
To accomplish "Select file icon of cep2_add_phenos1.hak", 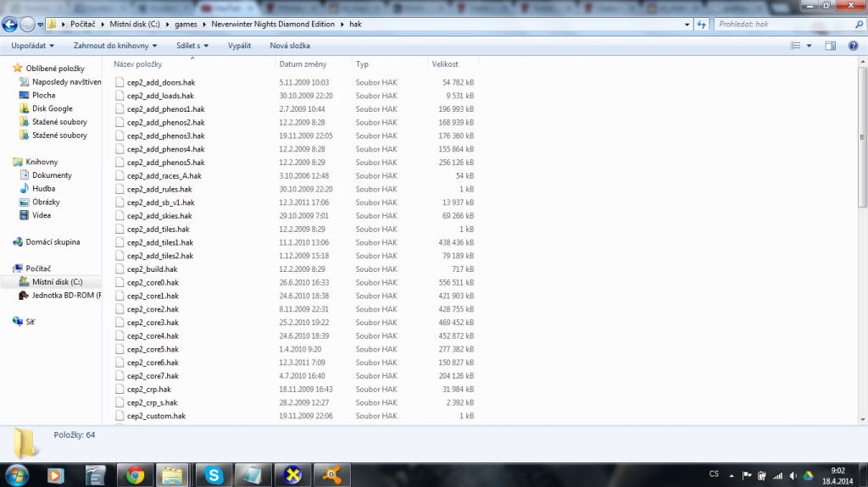I will tap(120, 108).
